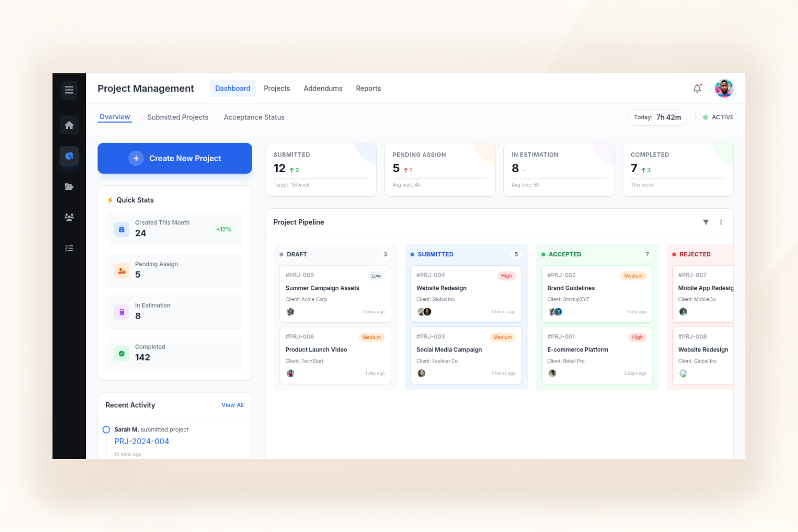Click the Low priority badge on PRJ-005

(x=376, y=276)
